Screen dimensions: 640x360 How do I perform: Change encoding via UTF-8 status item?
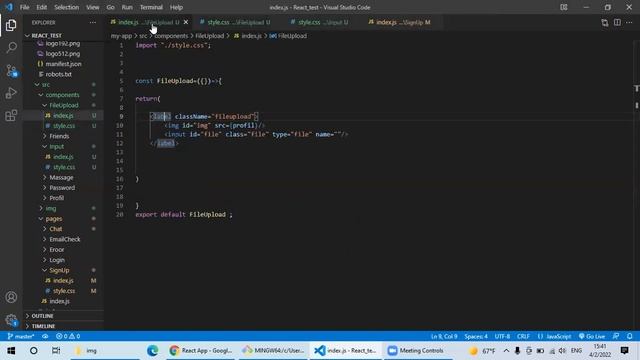coord(502,336)
